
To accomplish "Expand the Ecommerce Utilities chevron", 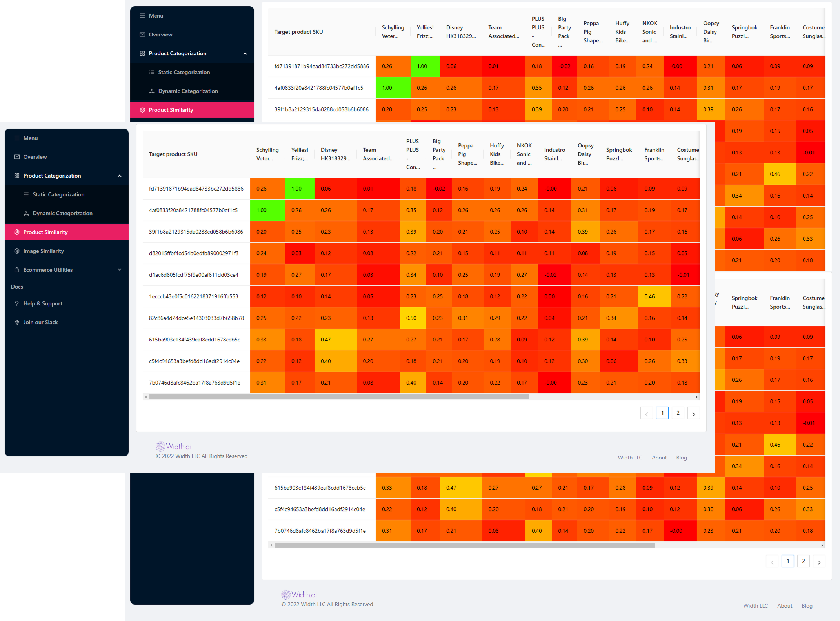I will pos(120,270).
